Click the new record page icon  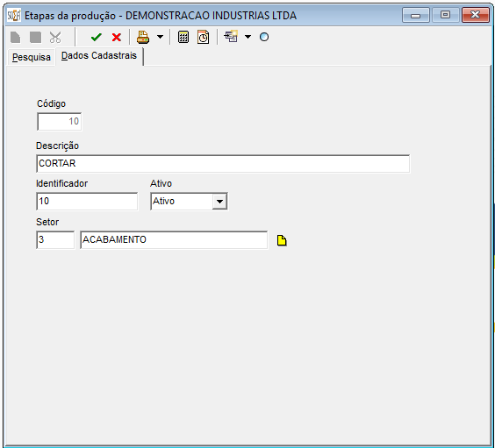[15, 37]
